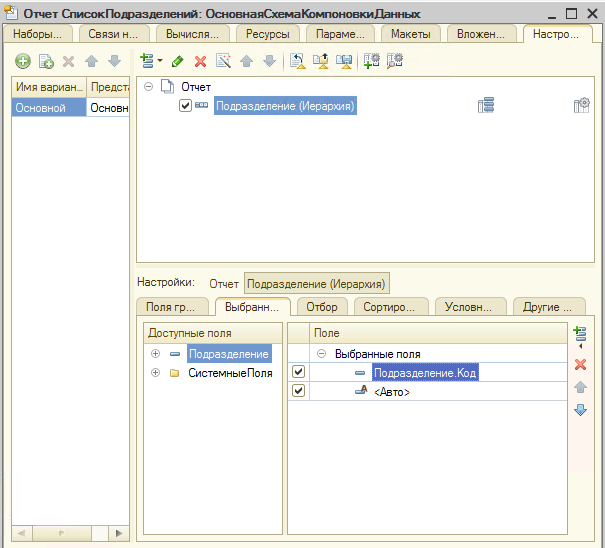Toggle the <Авто> field checkbox
Image resolution: width=605 pixels, height=548 pixels.
click(298, 391)
